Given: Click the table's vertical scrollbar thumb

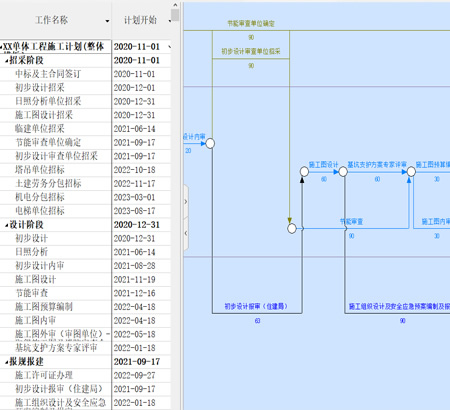Looking at the screenshot, I should pos(175,15).
